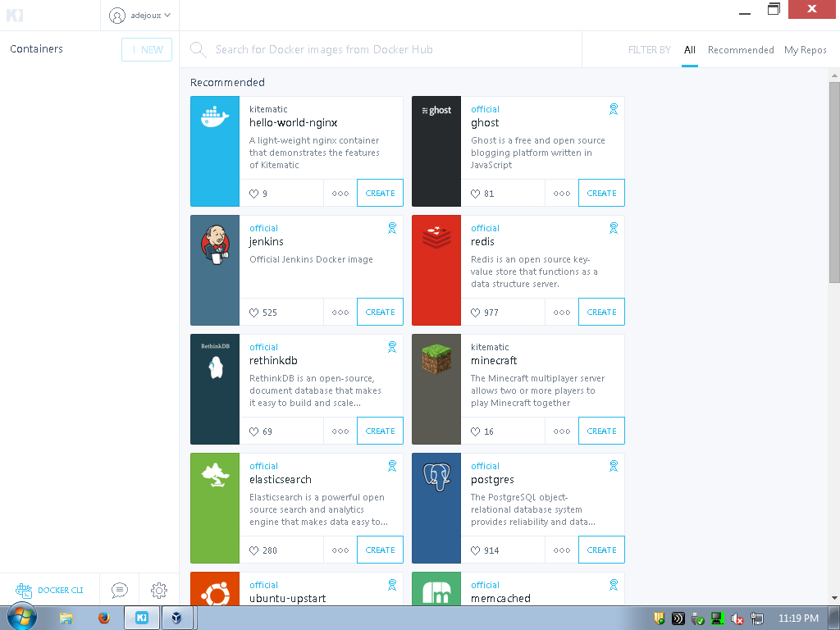Like the rethinkdb image via heart icon
Viewport: 840px width, 630px height.
click(x=254, y=431)
